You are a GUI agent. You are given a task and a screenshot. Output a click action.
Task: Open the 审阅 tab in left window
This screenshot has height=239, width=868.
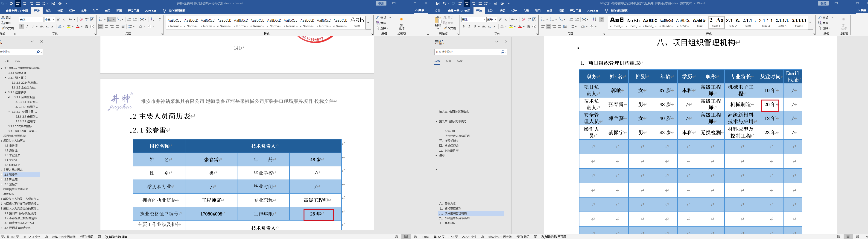click(107, 11)
